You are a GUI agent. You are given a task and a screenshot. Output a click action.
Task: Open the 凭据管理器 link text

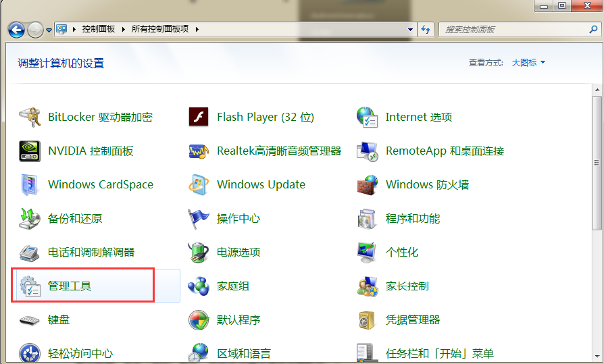[413, 319]
